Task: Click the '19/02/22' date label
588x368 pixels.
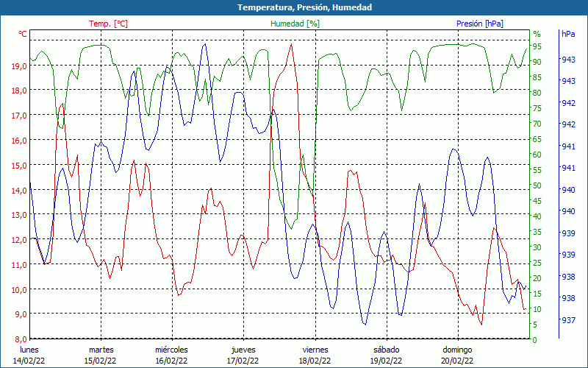Action: [x=386, y=361]
